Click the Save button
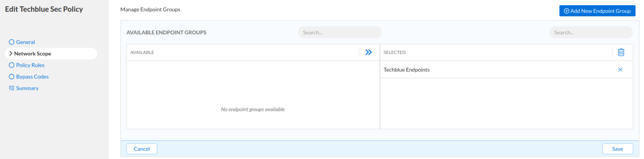Viewport: 644px width, 159px height. [617, 149]
